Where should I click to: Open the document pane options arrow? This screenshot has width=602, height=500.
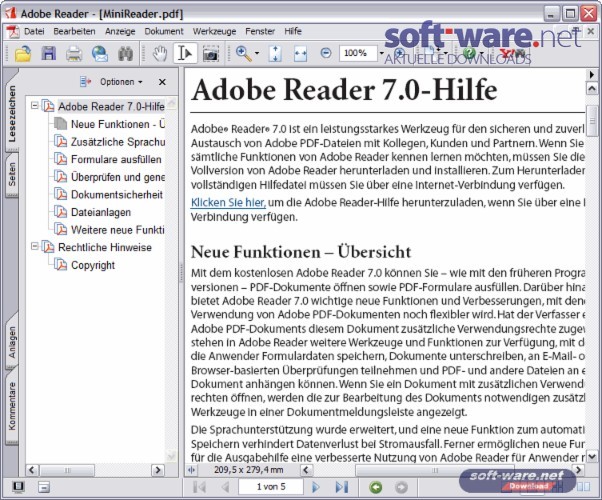[x=592, y=74]
